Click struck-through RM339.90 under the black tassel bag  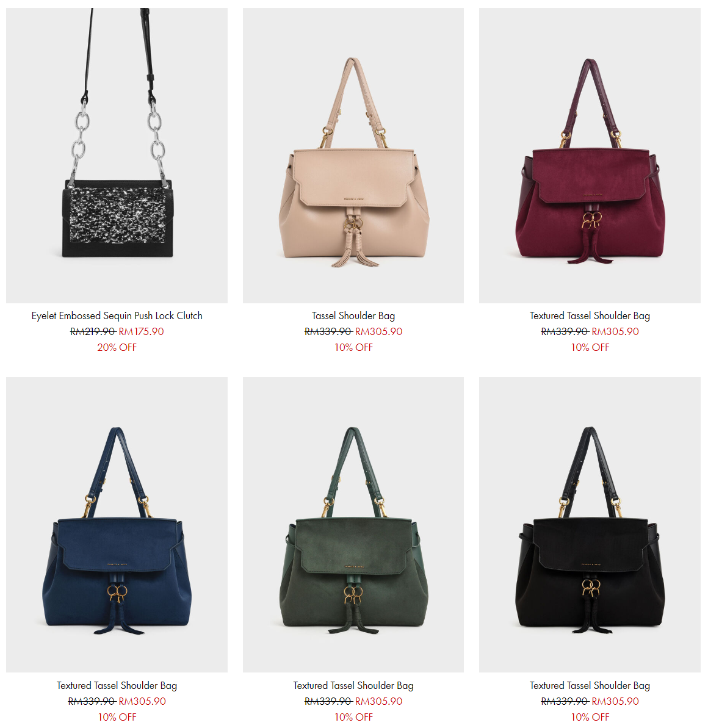pos(565,701)
